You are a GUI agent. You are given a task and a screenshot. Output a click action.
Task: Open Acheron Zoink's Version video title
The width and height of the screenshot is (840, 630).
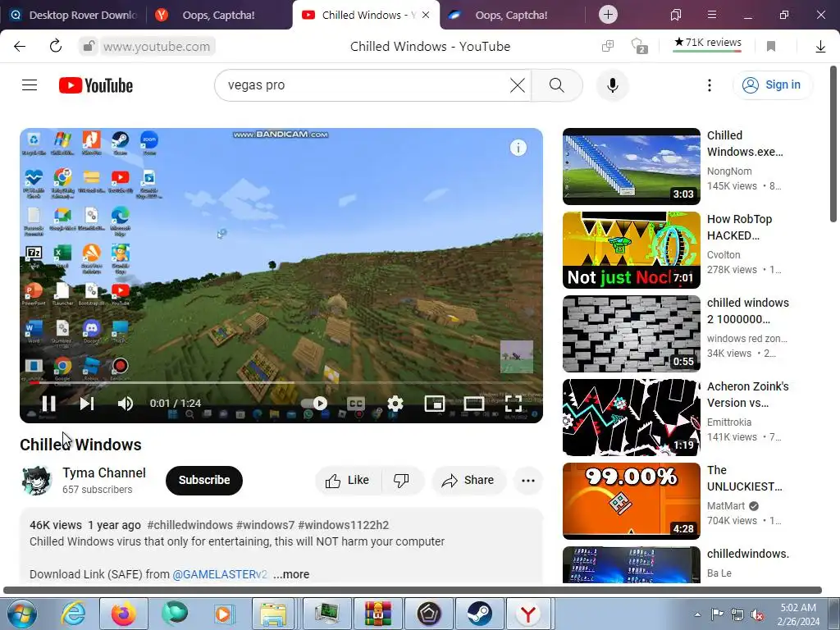pos(748,395)
